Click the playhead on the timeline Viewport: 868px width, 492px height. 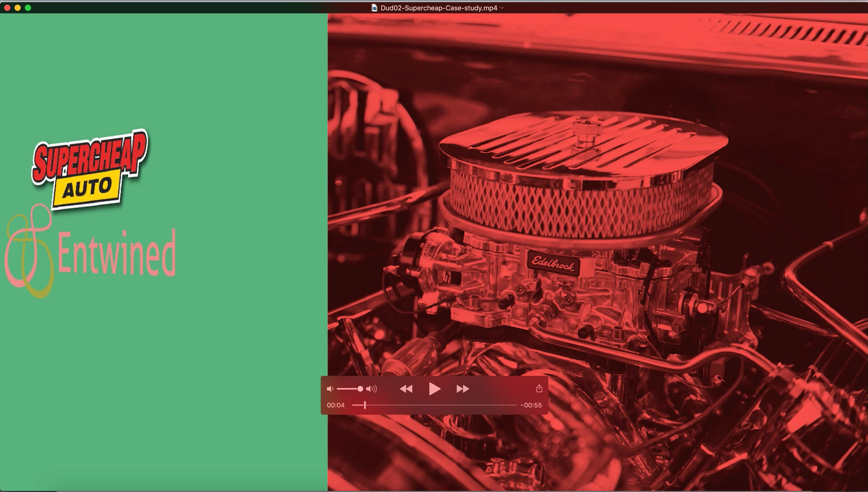(x=365, y=405)
